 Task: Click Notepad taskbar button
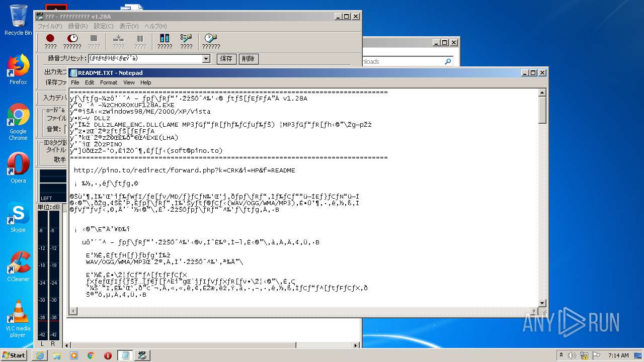pos(125,355)
